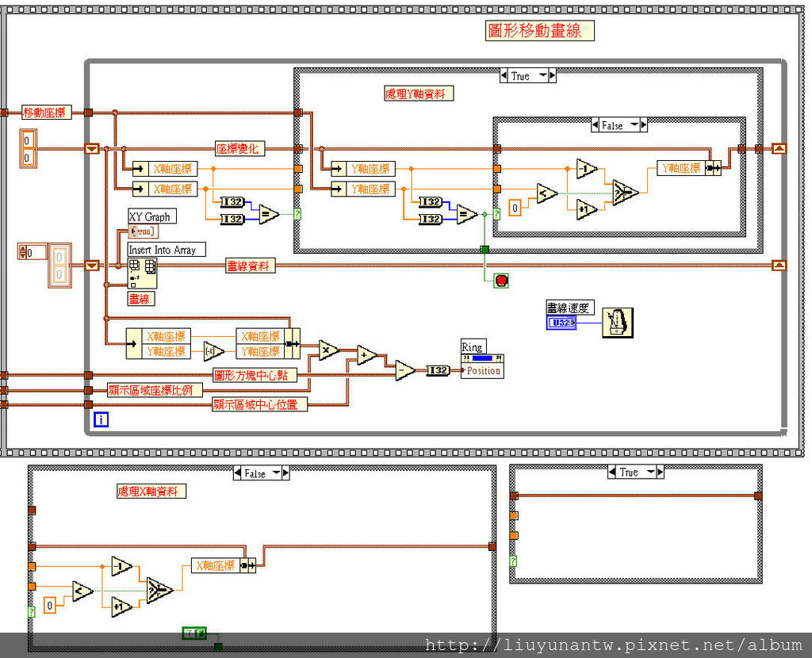
Task: Select the 顯示區域座標比例 label
Action: (155, 390)
